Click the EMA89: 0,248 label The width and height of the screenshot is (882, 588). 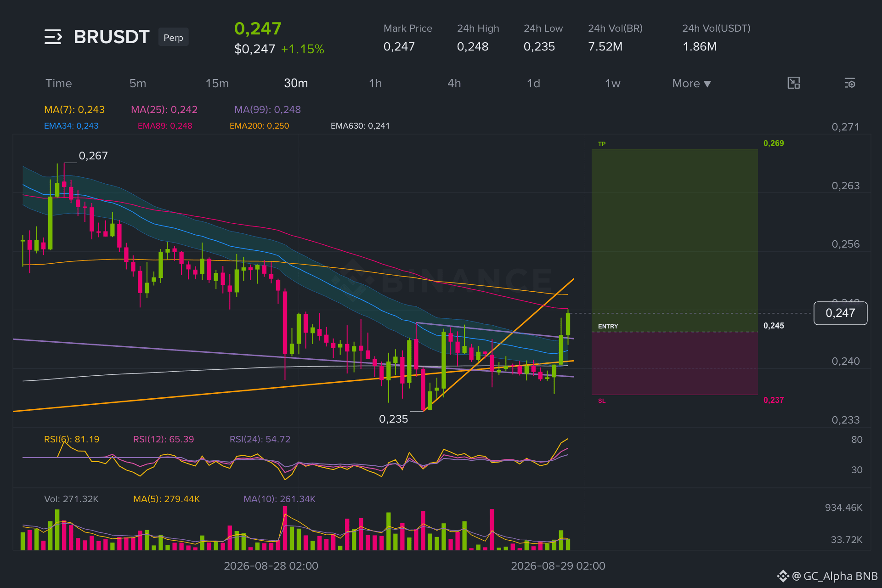(165, 126)
